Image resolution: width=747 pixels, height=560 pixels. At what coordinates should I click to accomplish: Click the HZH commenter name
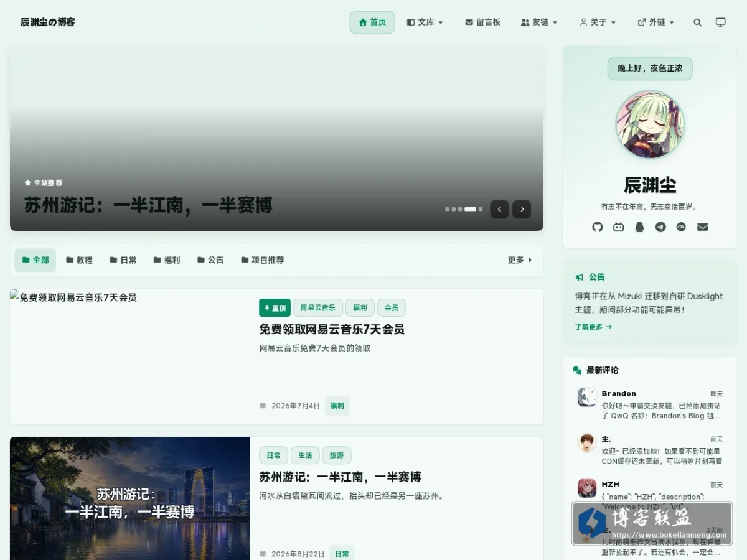[x=610, y=484]
